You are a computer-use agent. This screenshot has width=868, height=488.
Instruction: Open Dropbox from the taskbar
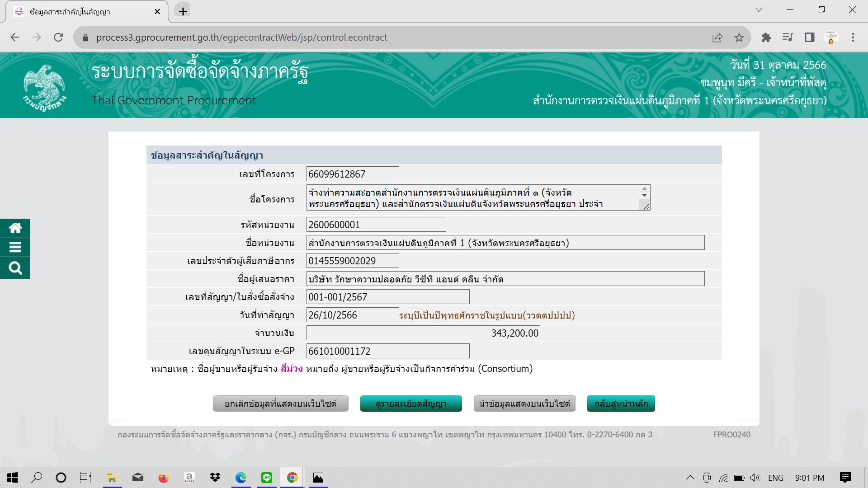coord(215,478)
